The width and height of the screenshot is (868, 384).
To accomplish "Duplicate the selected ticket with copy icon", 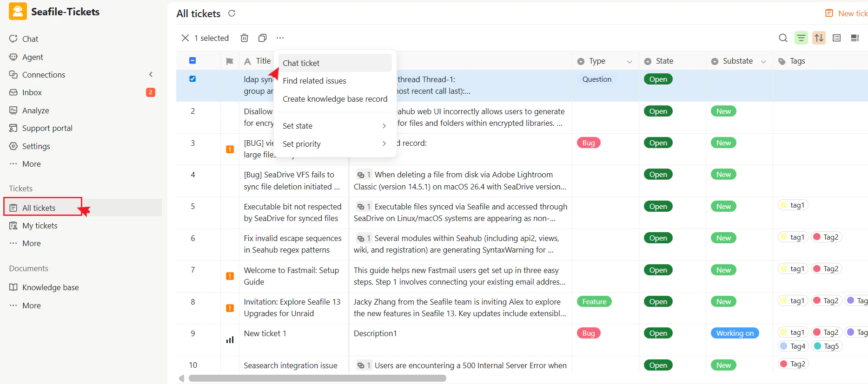I will (262, 38).
